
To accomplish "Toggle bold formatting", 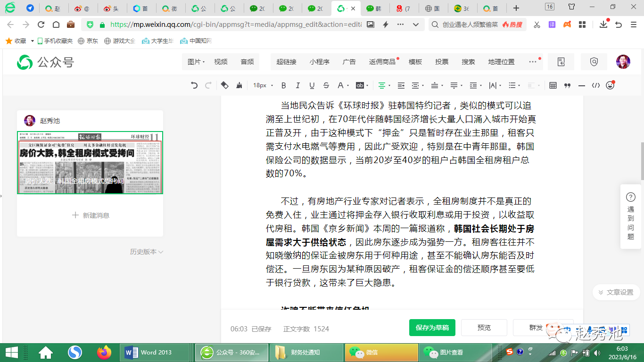I will pyautogui.click(x=283, y=85).
